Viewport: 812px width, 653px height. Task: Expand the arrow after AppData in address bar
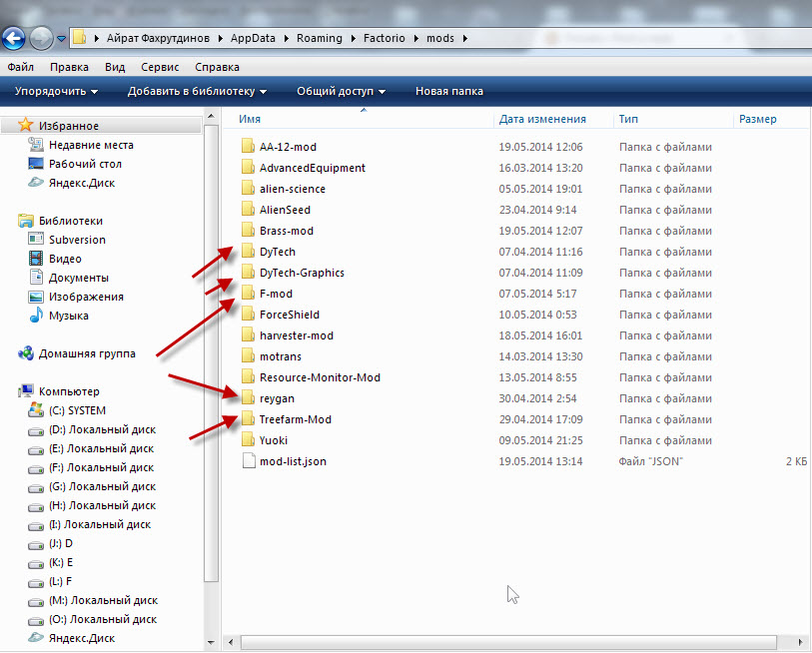[286, 38]
